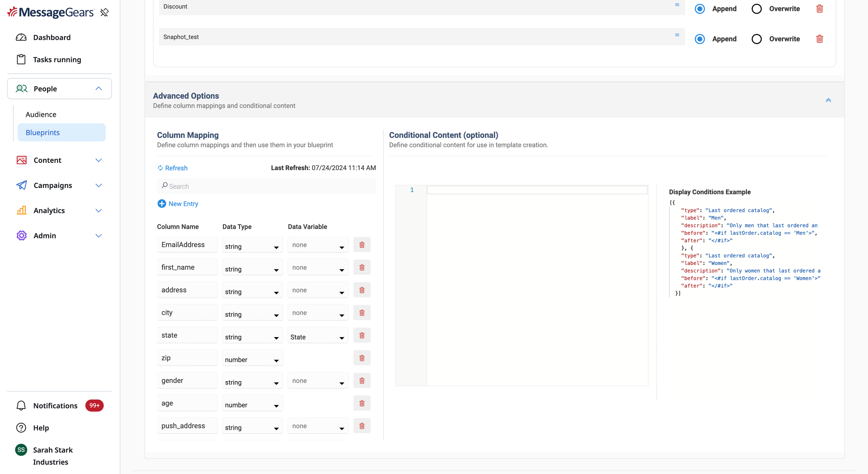Screen dimensions: 868x474
Task: Click the People group icon
Action: click(21, 88)
